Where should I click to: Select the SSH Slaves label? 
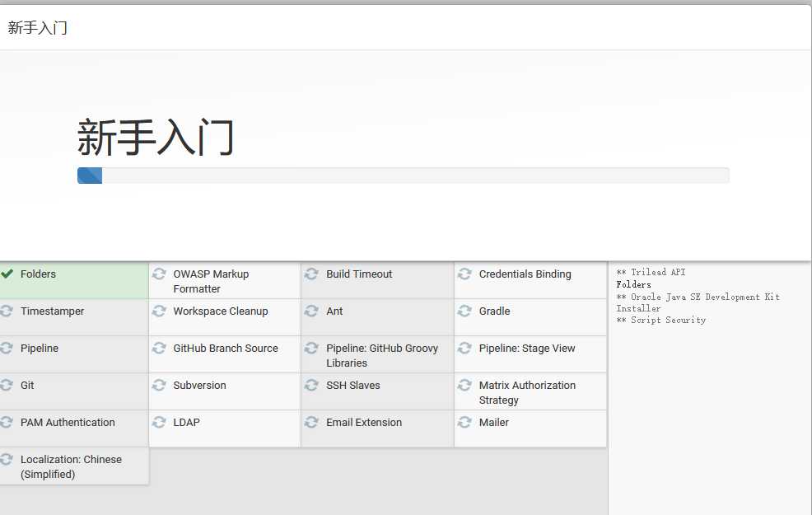[352, 385]
